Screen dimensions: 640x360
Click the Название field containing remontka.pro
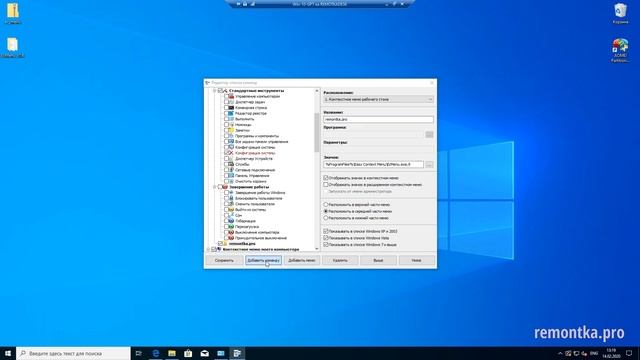pos(378,119)
